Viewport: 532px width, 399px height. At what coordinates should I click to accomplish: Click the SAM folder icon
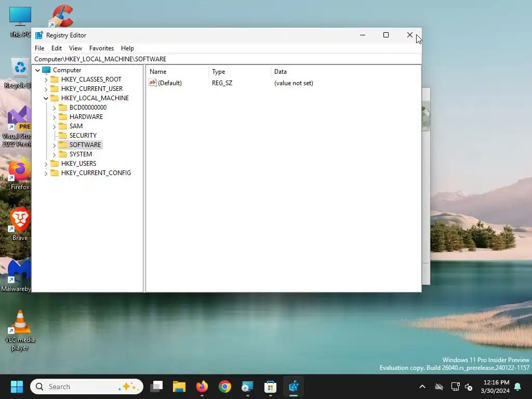click(63, 126)
